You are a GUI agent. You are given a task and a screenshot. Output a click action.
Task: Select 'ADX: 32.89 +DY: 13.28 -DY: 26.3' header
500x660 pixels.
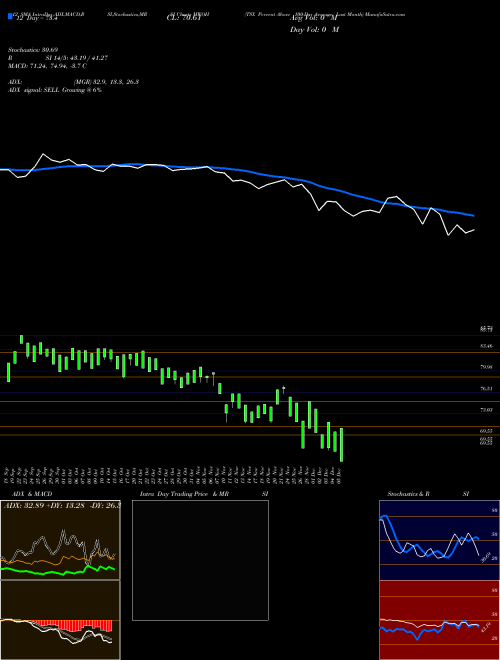(62, 505)
